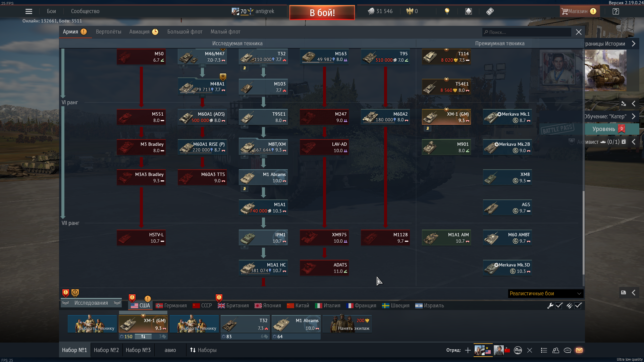Open the Наборы presets menu

(203, 350)
